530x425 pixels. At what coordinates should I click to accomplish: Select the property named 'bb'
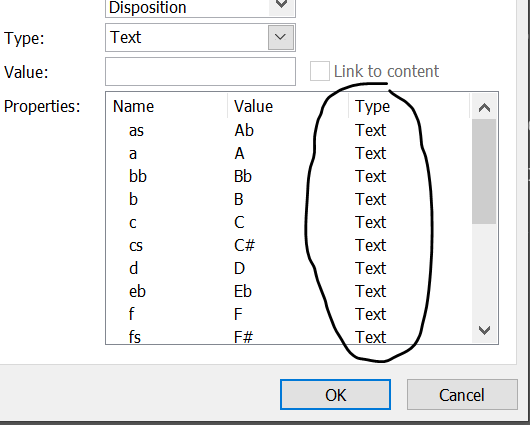pyautogui.click(x=138, y=176)
